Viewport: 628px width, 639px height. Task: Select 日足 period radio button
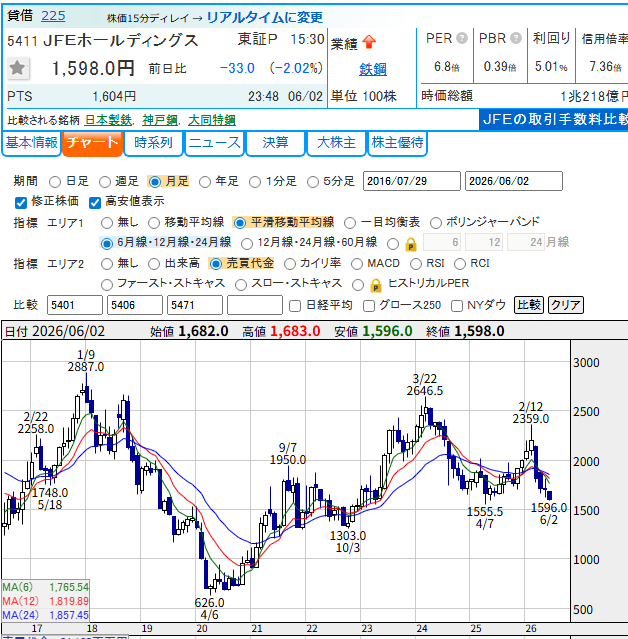coord(55,182)
